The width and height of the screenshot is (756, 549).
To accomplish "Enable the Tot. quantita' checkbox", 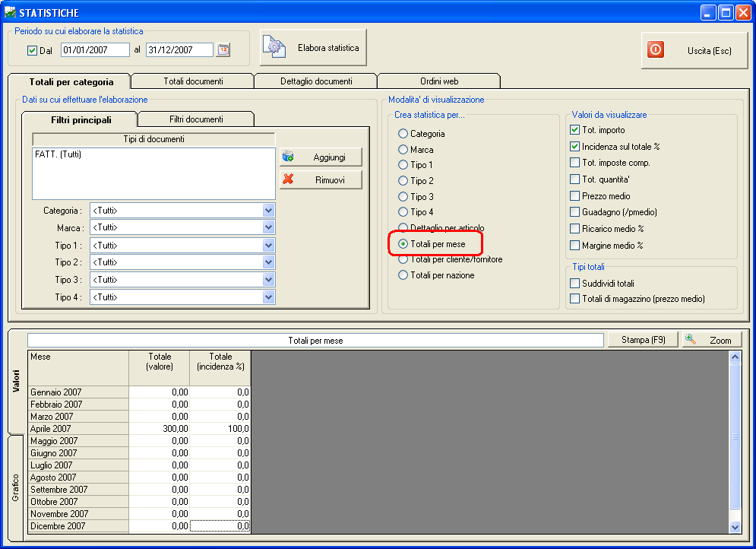I will tap(575, 179).
